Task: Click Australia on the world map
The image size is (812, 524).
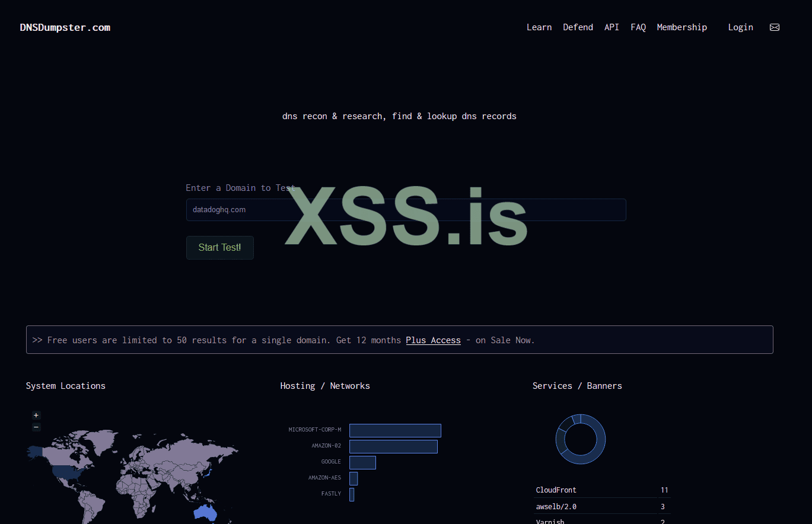Action: pyautogui.click(x=205, y=513)
